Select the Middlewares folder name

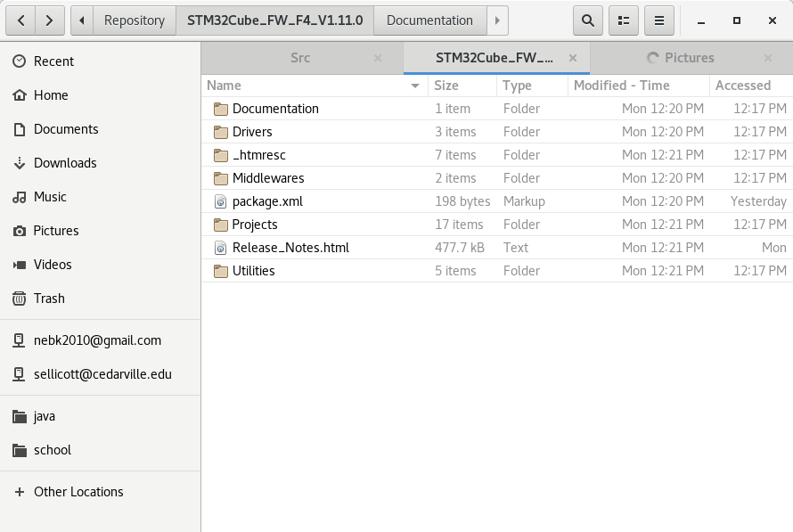coord(268,178)
